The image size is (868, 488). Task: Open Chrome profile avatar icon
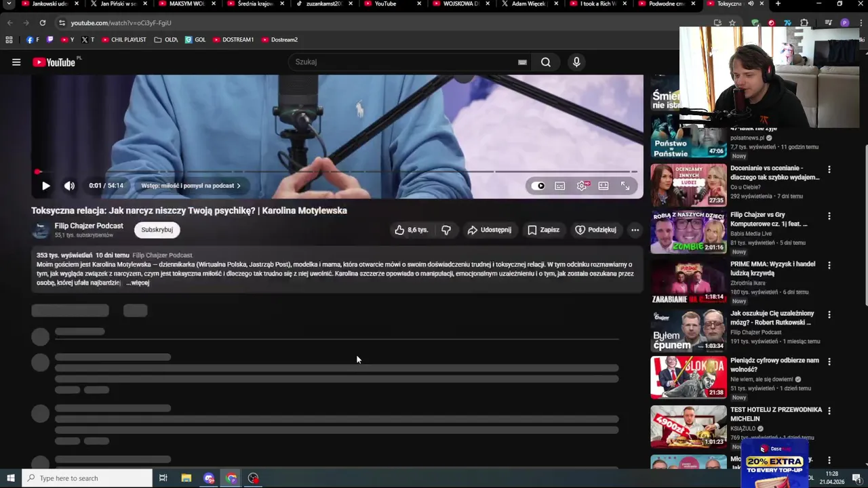[x=844, y=22]
